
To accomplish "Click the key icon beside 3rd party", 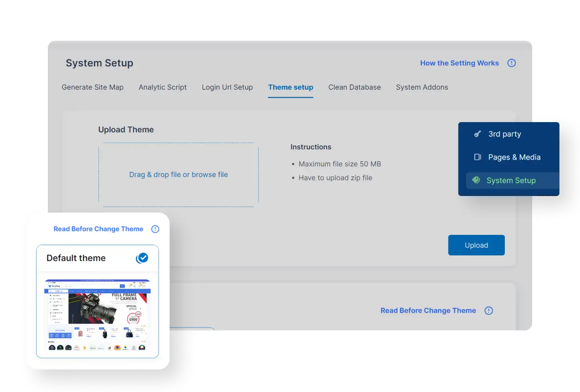I will click(478, 134).
